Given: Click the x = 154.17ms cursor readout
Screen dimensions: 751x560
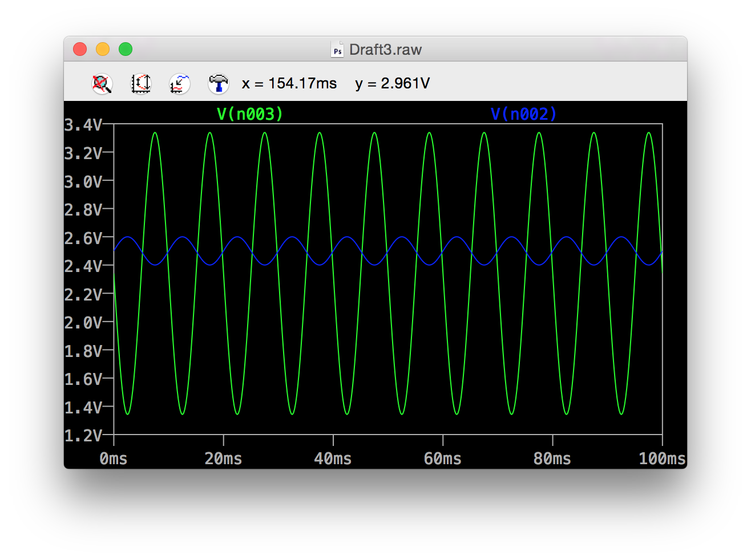Looking at the screenshot, I should point(289,84).
